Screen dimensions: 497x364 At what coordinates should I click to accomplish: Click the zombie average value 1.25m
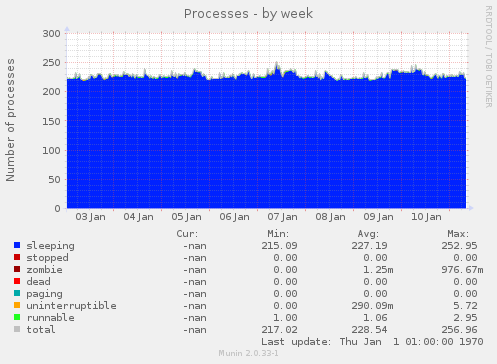378,270
